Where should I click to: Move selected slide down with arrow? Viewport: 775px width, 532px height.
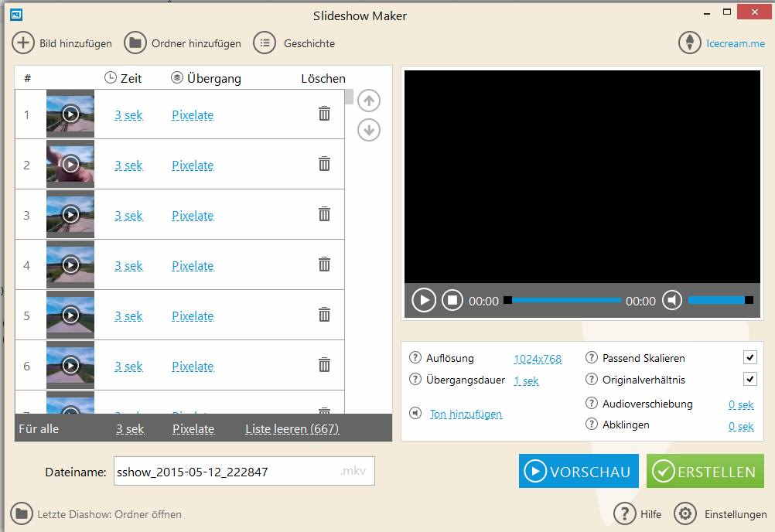click(369, 130)
